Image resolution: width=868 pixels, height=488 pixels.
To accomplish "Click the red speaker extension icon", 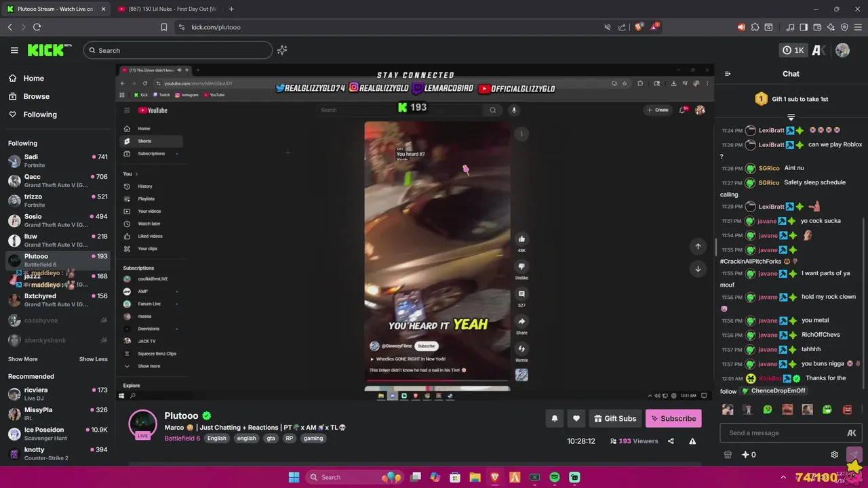I will (x=741, y=27).
